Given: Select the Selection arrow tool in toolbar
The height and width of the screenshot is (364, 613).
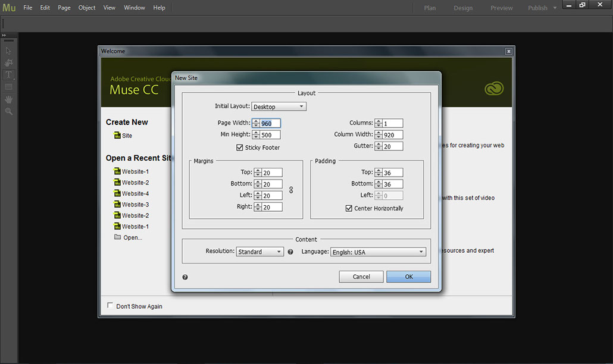Looking at the screenshot, I should pyautogui.click(x=8, y=51).
